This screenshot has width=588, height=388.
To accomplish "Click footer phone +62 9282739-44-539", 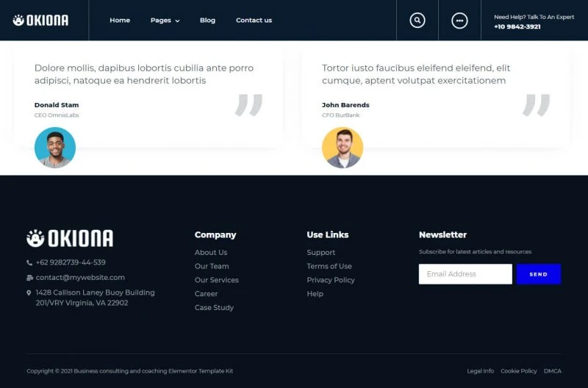I will [71, 262].
